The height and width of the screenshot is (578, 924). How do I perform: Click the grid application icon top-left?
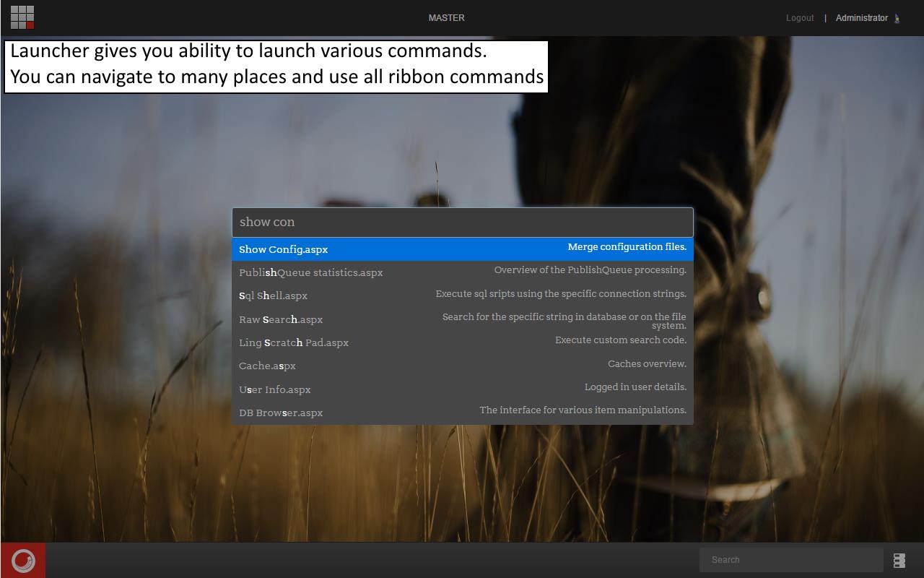click(x=22, y=17)
